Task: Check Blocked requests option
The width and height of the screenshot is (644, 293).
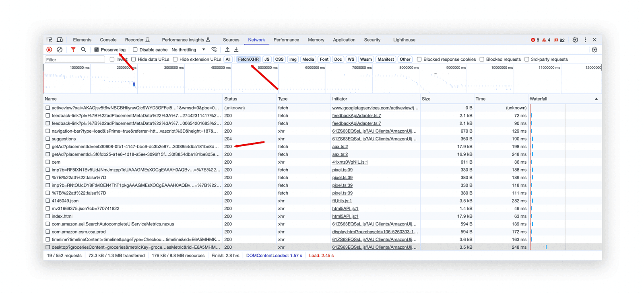Action: click(x=482, y=59)
